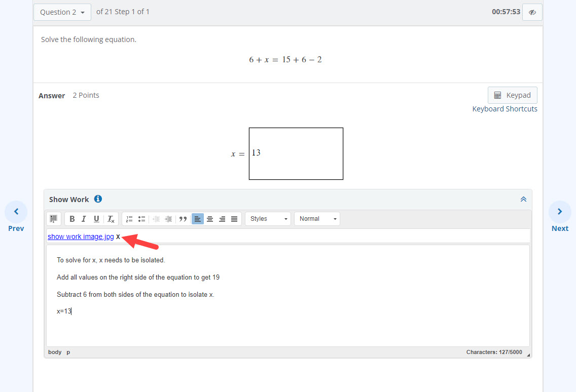Viewport: 576px width, 392px height.
Task: Toggle left text alignment
Action: [x=198, y=219]
